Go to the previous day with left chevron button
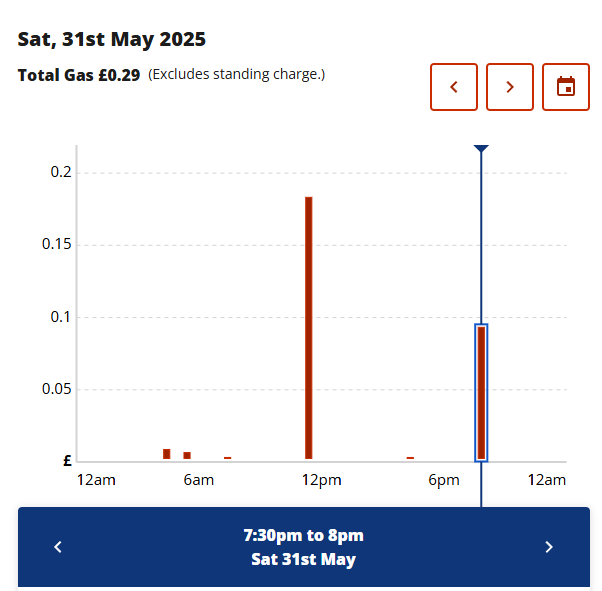The image size is (602, 591). pyautogui.click(x=454, y=87)
